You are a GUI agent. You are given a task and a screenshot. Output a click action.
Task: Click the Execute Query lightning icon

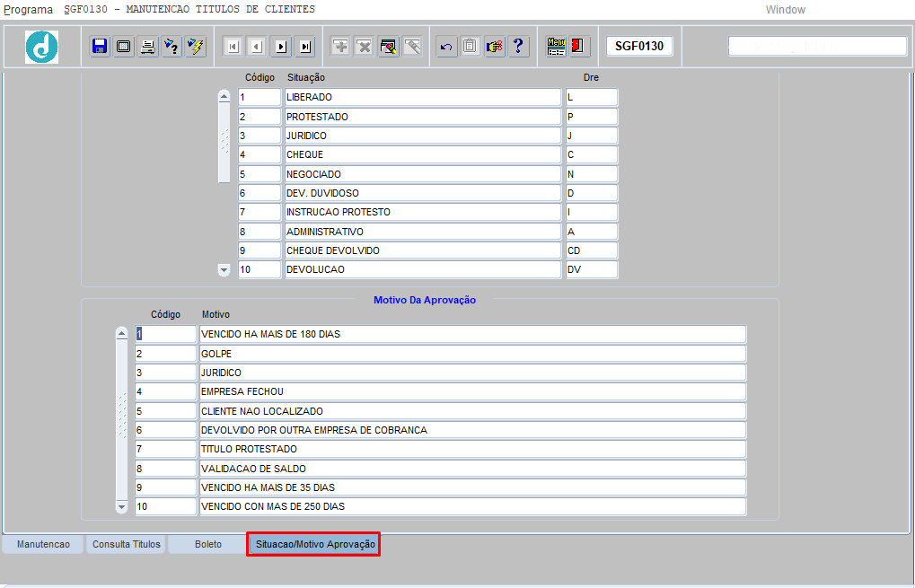point(195,46)
